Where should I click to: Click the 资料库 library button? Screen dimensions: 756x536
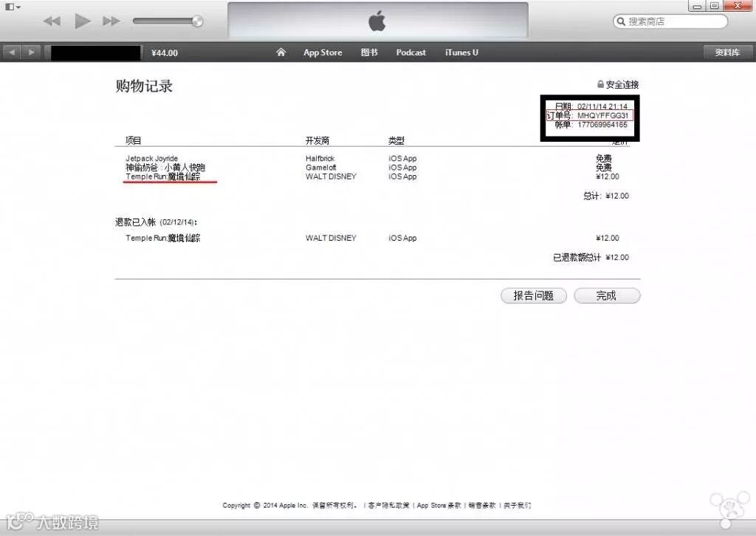[x=727, y=52]
